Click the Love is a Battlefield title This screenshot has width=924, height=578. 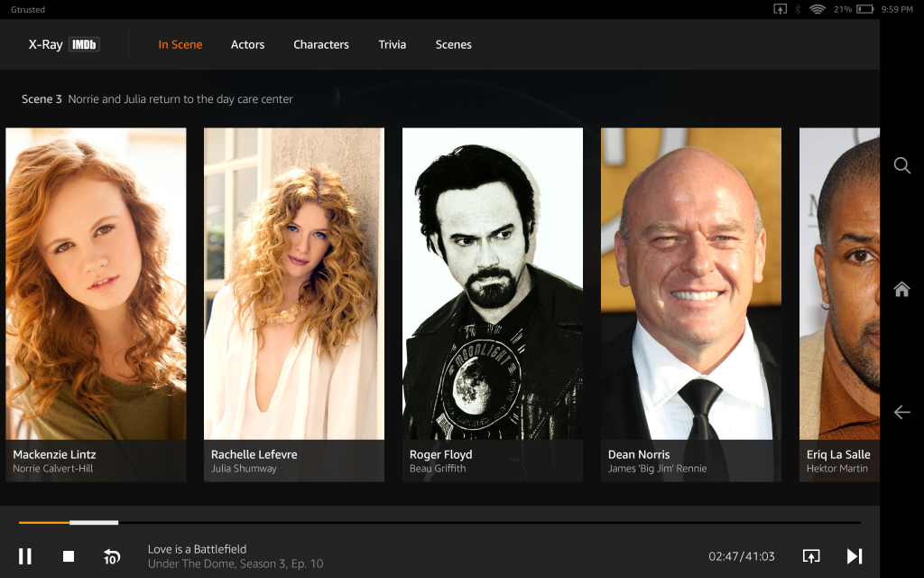pos(197,549)
